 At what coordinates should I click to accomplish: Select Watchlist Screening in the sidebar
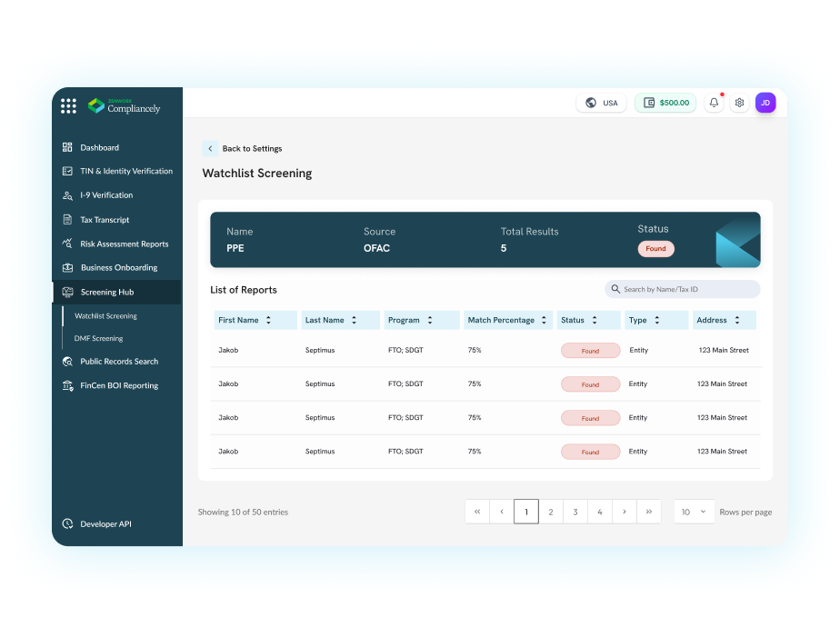pos(105,316)
